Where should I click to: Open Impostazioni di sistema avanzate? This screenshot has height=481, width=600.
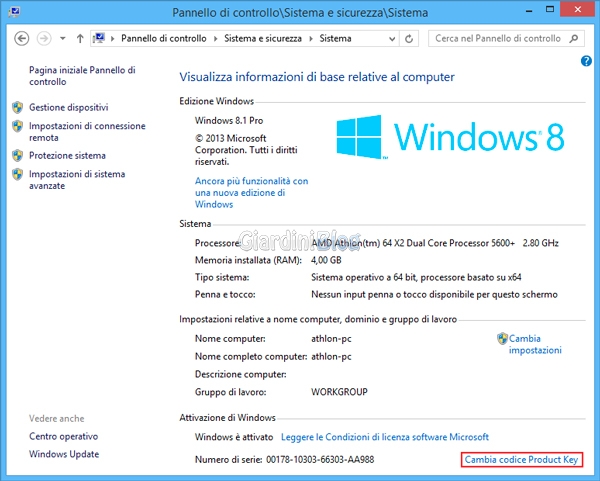coord(77,180)
